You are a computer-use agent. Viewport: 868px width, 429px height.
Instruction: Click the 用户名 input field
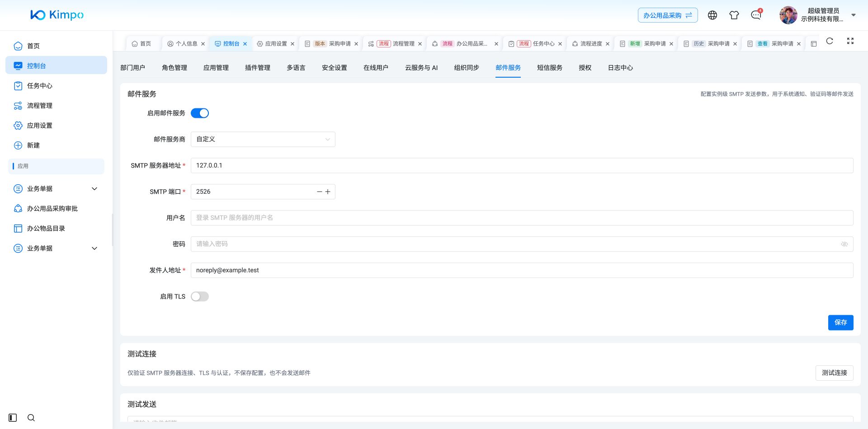click(x=522, y=218)
